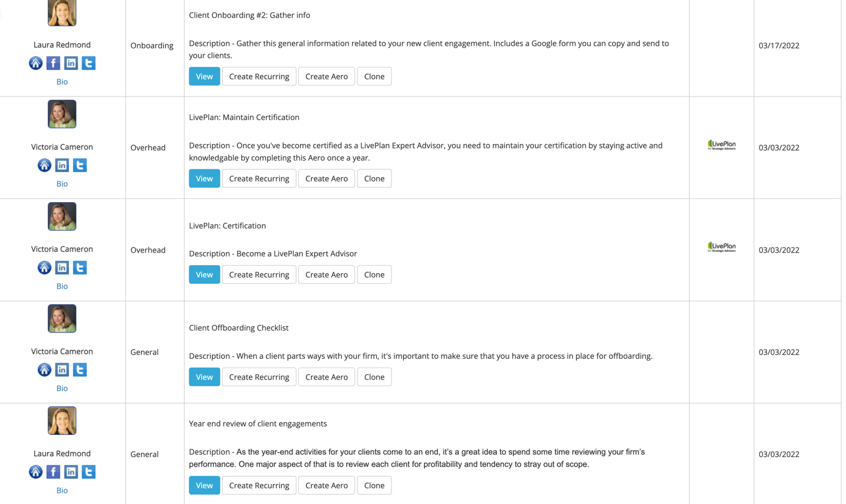Create Recurring for Year end review
Screen dimensions: 846x504
pos(259,485)
